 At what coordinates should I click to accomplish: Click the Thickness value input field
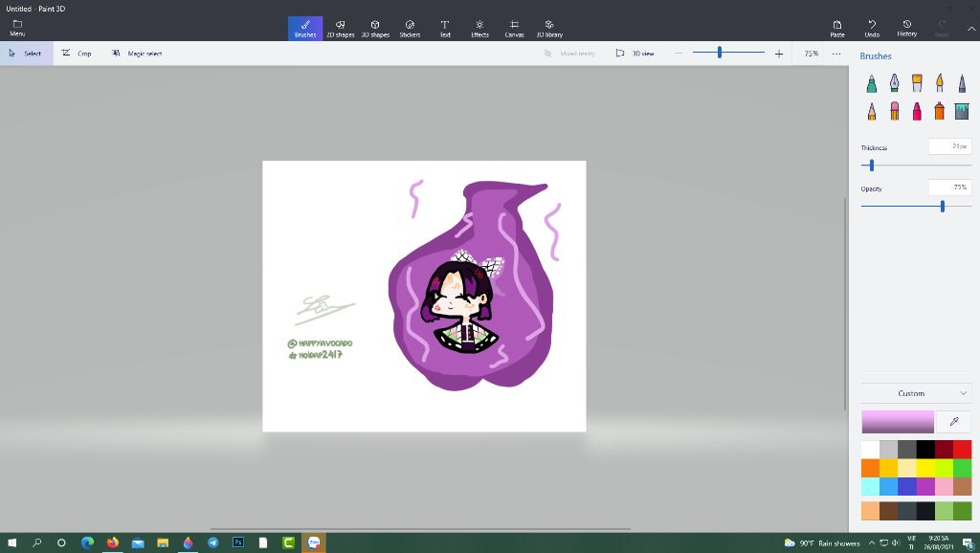pos(950,146)
